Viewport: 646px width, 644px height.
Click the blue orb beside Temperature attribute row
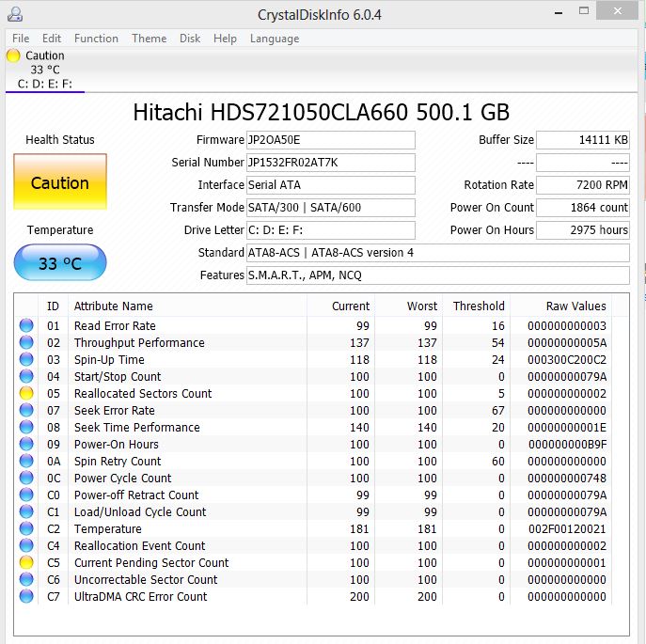[25, 529]
